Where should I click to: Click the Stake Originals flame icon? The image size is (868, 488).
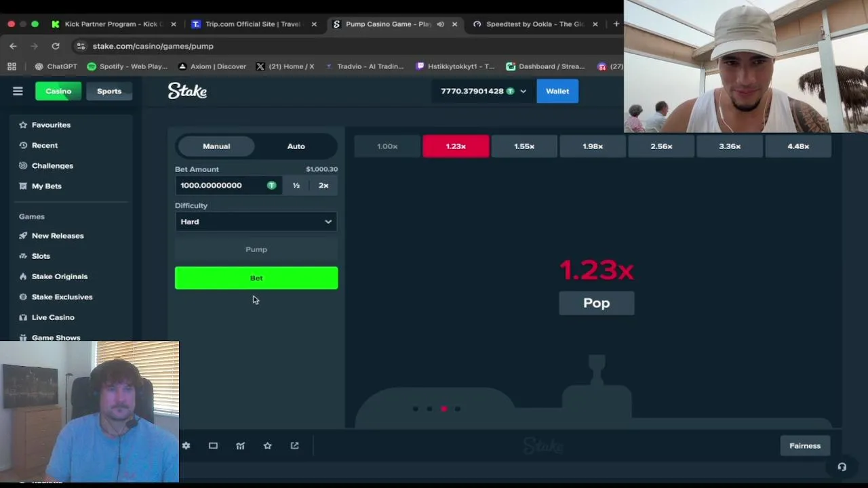pos(23,277)
